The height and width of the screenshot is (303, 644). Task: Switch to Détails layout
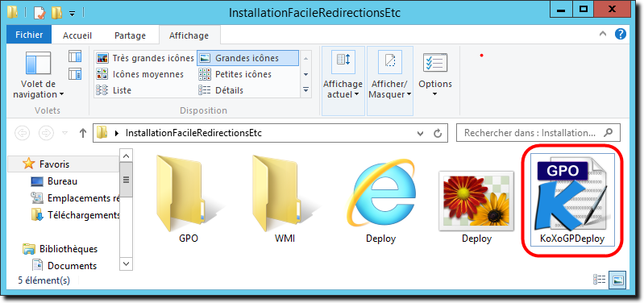click(x=221, y=90)
